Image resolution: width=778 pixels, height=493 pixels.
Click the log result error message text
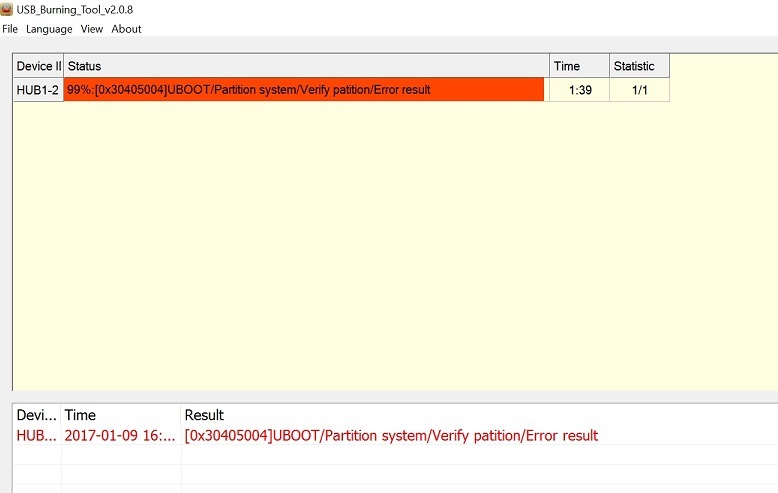(391, 435)
